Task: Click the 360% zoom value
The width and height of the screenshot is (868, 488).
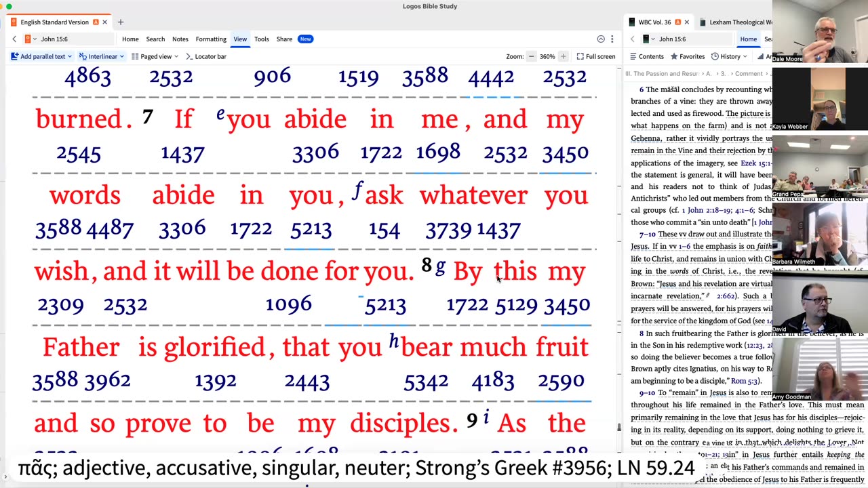Action: tap(547, 56)
